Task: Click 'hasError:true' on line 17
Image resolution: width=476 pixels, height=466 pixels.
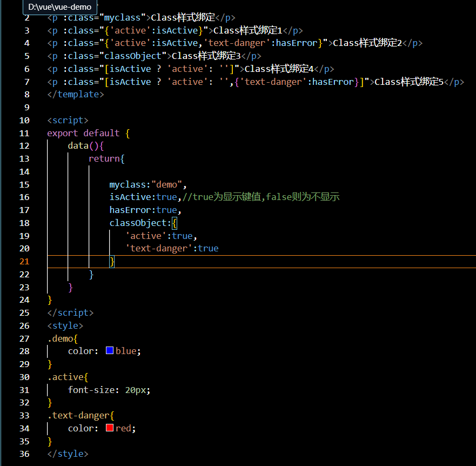Action: 143,210
